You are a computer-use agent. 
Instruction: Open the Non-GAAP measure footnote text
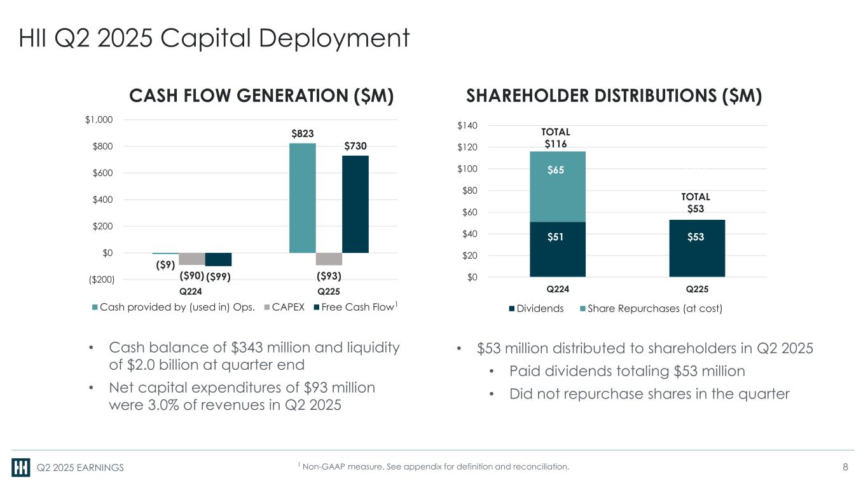[433, 468]
